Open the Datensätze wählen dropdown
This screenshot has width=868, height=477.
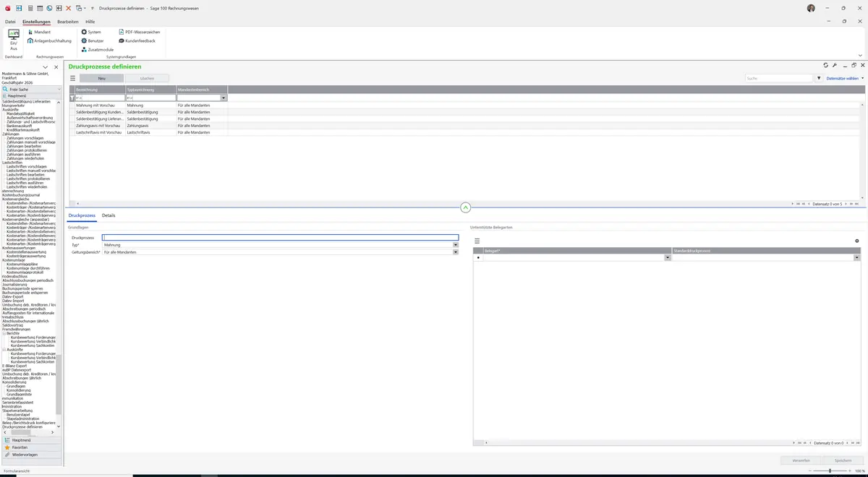tap(845, 78)
